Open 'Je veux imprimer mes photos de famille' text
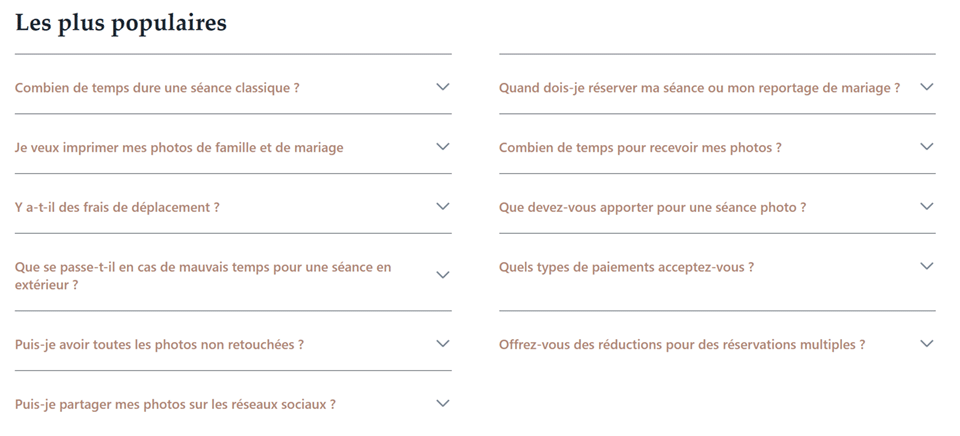Screen dimensions: 960x436 [179, 148]
